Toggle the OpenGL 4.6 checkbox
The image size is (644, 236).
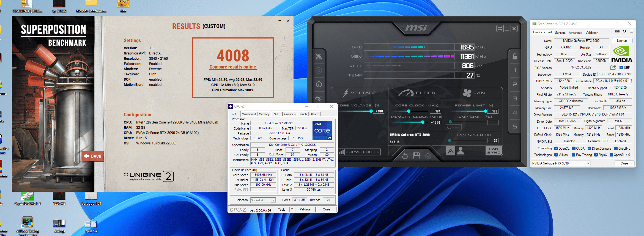click(x=611, y=155)
